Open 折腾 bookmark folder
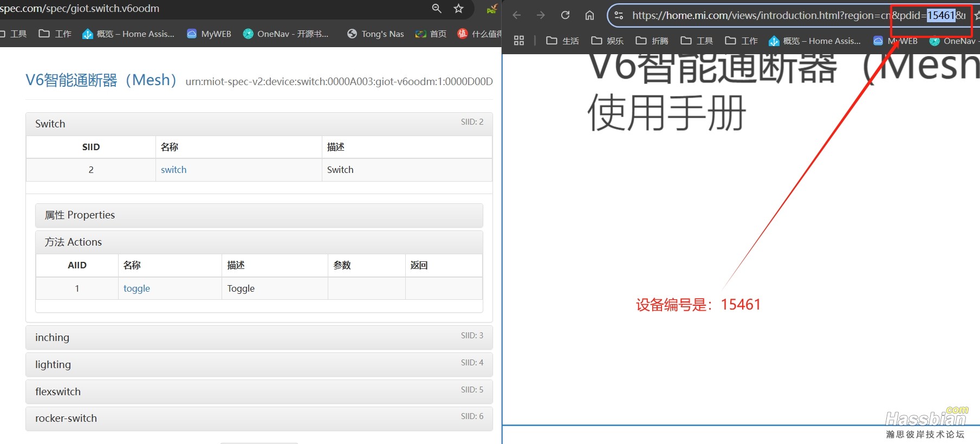Viewport: 980px width, 444px height. point(652,41)
